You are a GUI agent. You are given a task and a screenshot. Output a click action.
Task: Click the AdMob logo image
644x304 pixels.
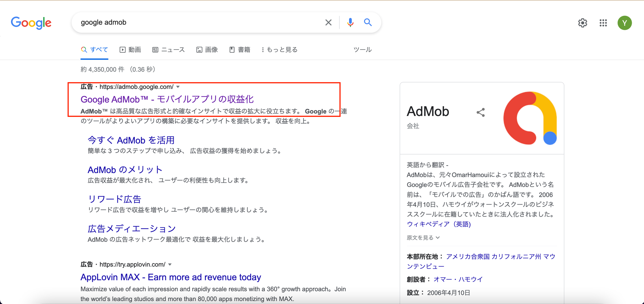coord(530,118)
